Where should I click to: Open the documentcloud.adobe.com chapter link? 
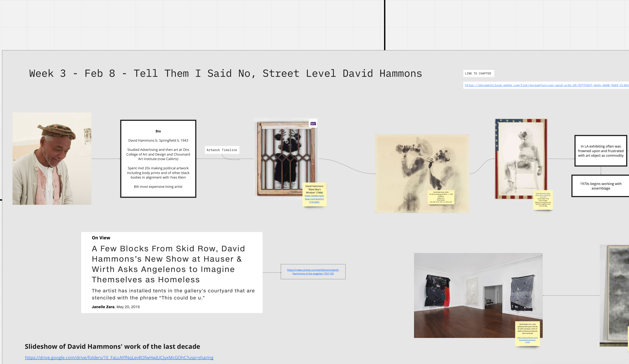(546, 85)
